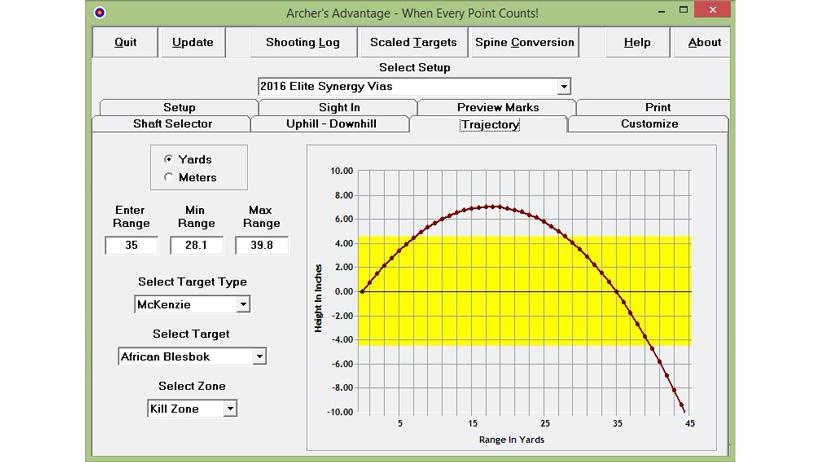Viewport: 820px width, 462px height.
Task: Click the Min Range field showing 28.1
Action: [x=196, y=245]
